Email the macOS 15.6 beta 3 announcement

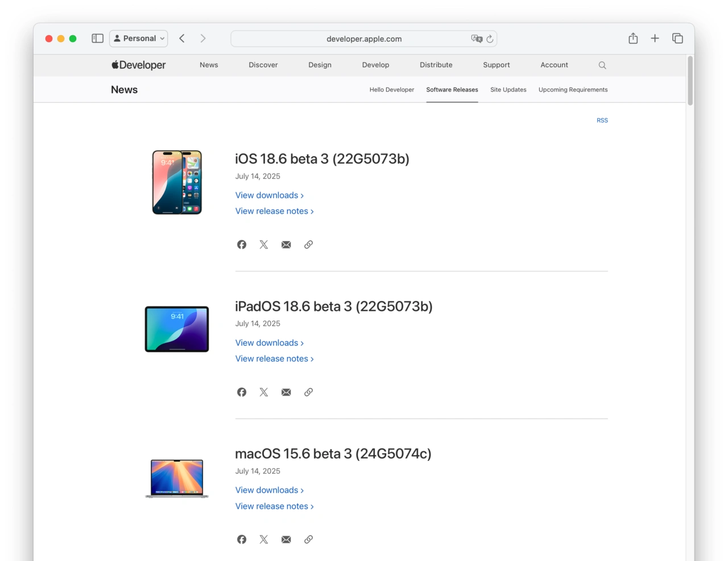tap(286, 539)
